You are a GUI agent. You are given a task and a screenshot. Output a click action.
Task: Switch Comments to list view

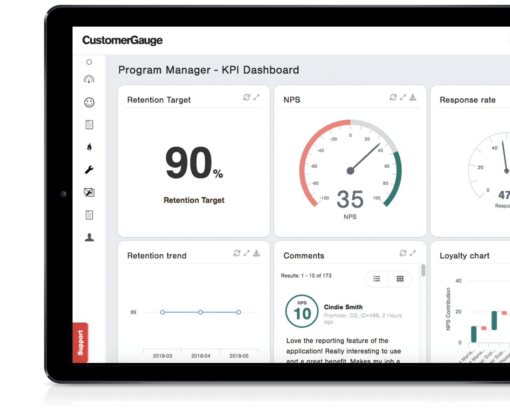pyautogui.click(x=377, y=279)
